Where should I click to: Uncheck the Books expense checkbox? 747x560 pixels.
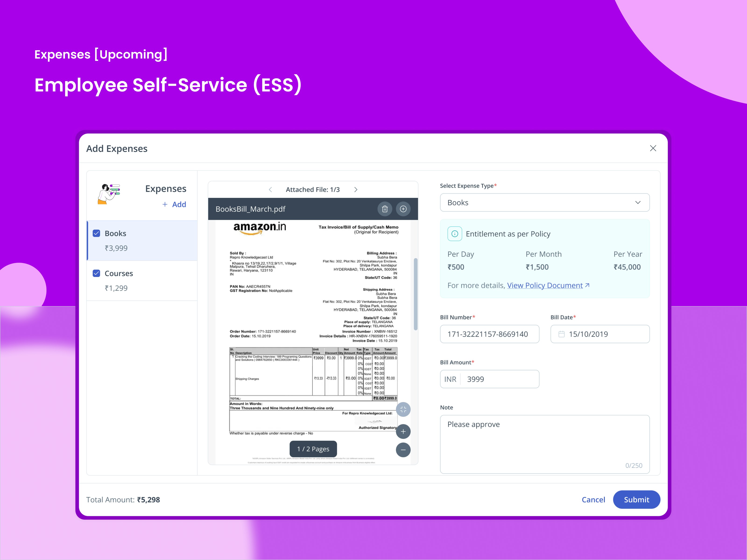pyautogui.click(x=96, y=233)
